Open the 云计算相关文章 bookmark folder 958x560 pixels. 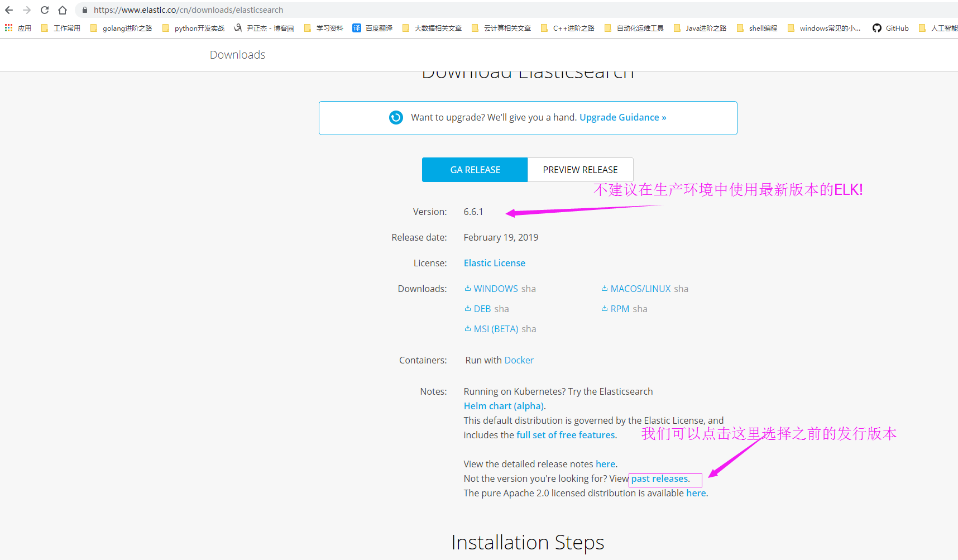pos(501,28)
